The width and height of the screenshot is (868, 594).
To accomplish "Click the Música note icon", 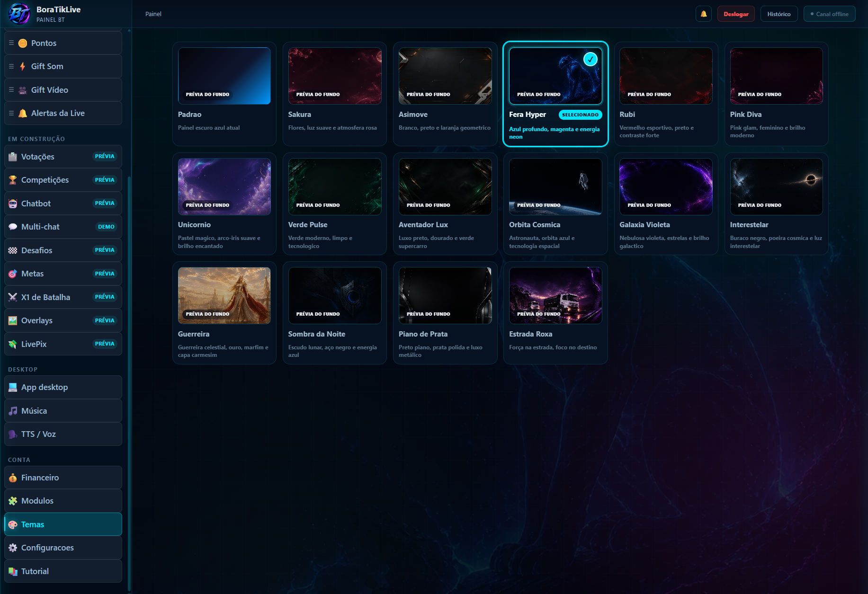I will tap(13, 411).
